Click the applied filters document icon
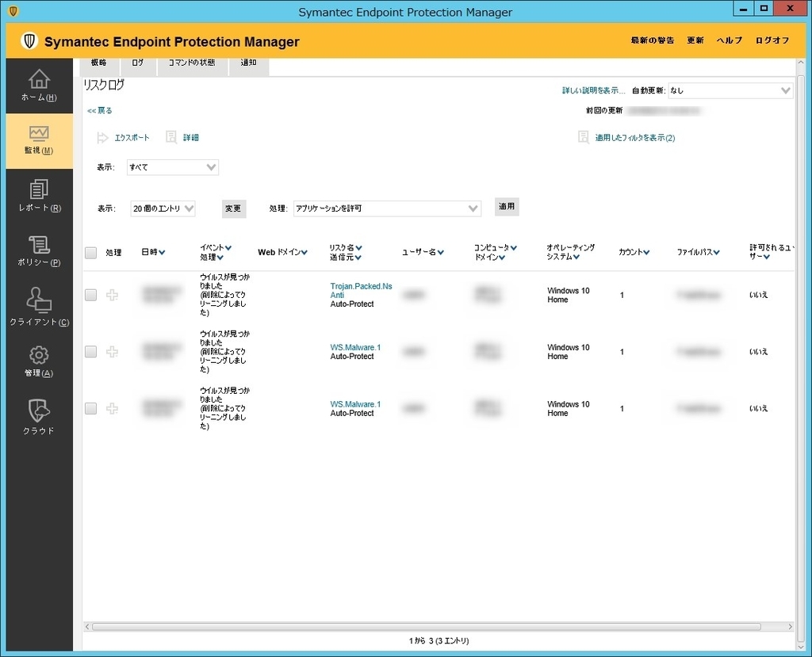Image resolution: width=812 pixels, height=657 pixels. [583, 137]
